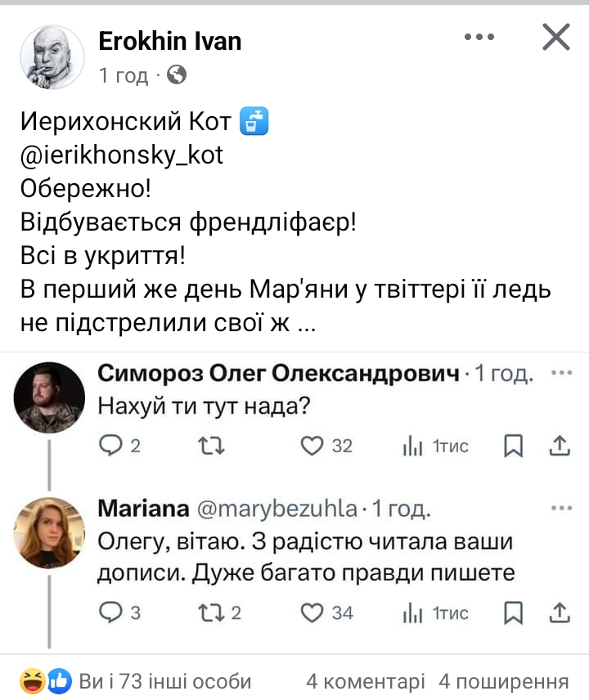Open three-dot menu on Симороз's tweet
The height and width of the screenshot is (700, 589).
561,372
